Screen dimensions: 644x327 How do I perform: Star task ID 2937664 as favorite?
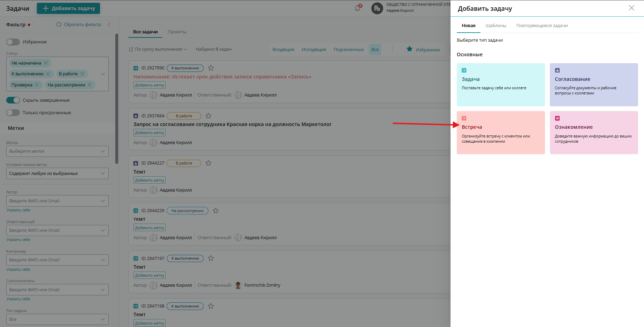point(208,116)
